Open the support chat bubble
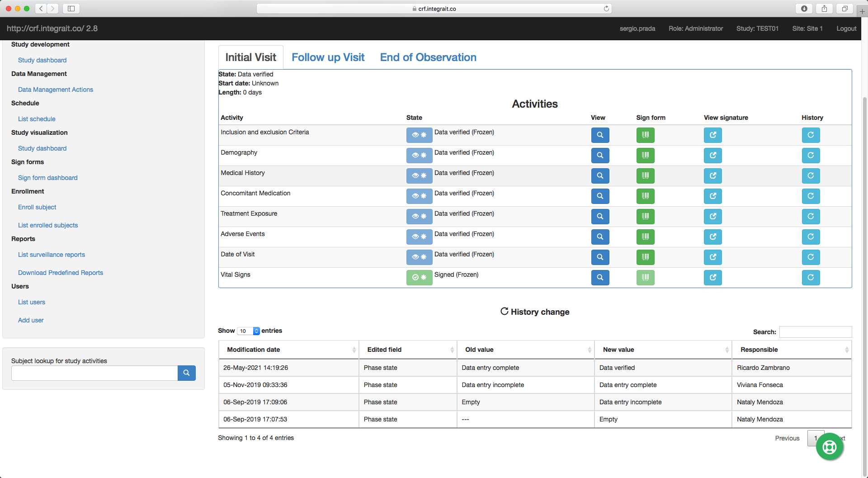 (x=830, y=446)
